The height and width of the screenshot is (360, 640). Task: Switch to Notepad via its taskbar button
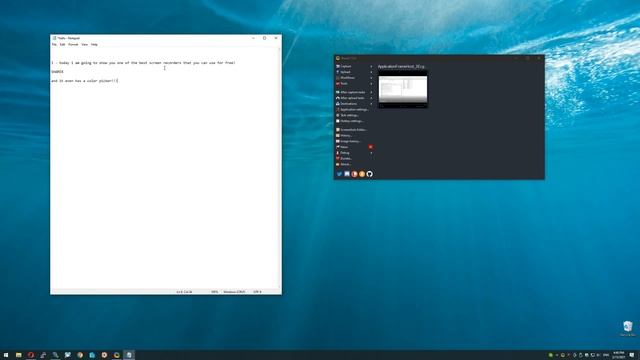click(129, 355)
